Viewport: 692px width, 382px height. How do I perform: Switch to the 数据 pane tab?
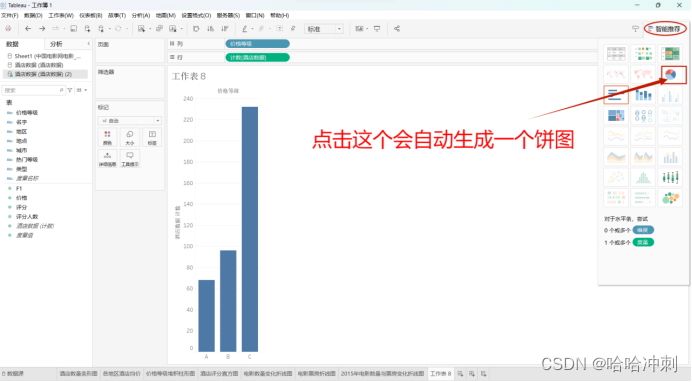(12, 44)
